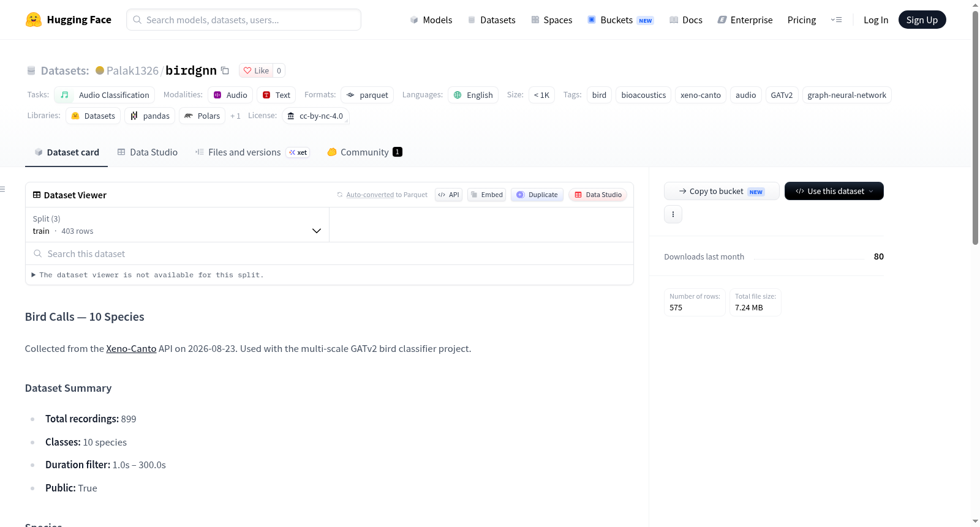Viewport: 980px width, 527px height.
Task: Click the API button in Dataset Viewer
Action: [x=448, y=195]
